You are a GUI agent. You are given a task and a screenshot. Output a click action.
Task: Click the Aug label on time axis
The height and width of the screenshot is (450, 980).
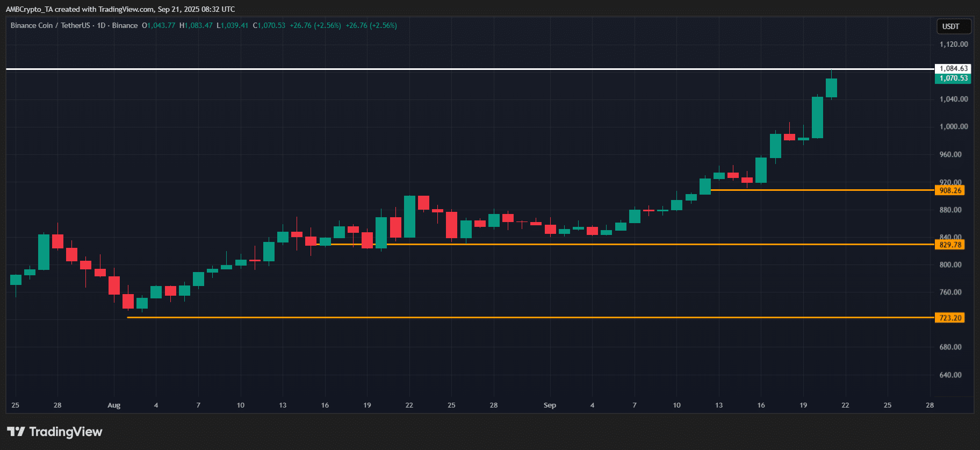coord(114,405)
